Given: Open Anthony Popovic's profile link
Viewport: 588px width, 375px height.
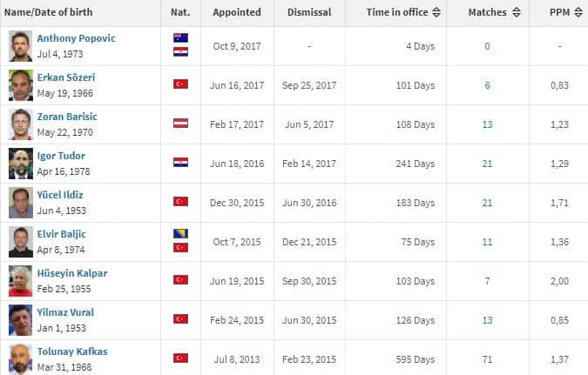Looking at the screenshot, I should click(76, 39).
